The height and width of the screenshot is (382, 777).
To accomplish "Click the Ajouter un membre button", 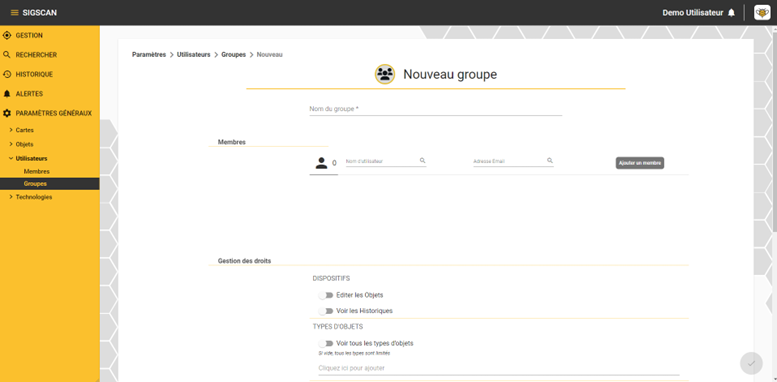I will [640, 163].
